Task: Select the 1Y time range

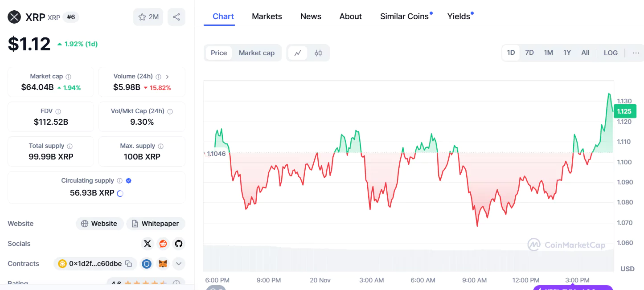Action: pos(567,53)
